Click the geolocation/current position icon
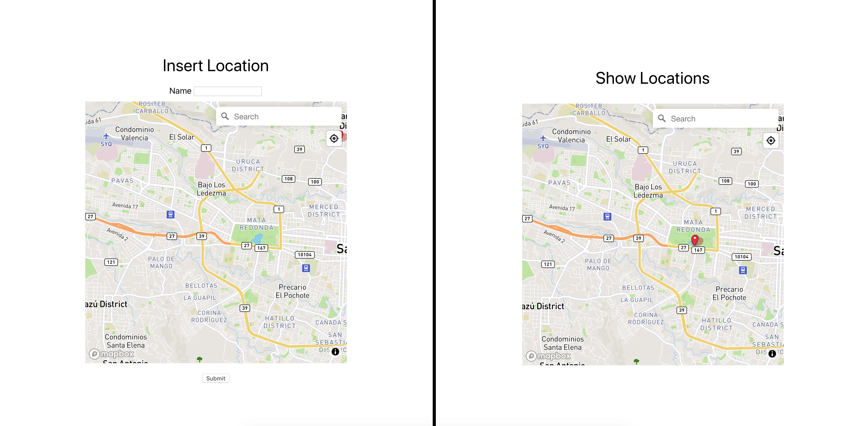Screen dimensions: 868x426 pyautogui.click(x=333, y=138)
